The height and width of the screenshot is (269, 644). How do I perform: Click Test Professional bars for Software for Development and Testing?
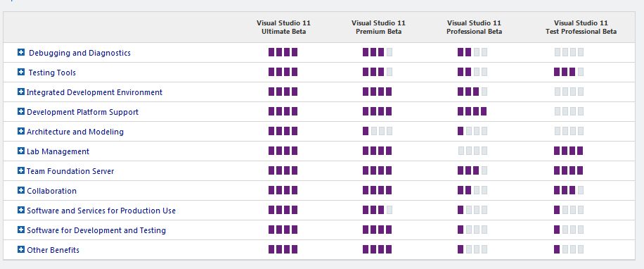[x=569, y=230]
